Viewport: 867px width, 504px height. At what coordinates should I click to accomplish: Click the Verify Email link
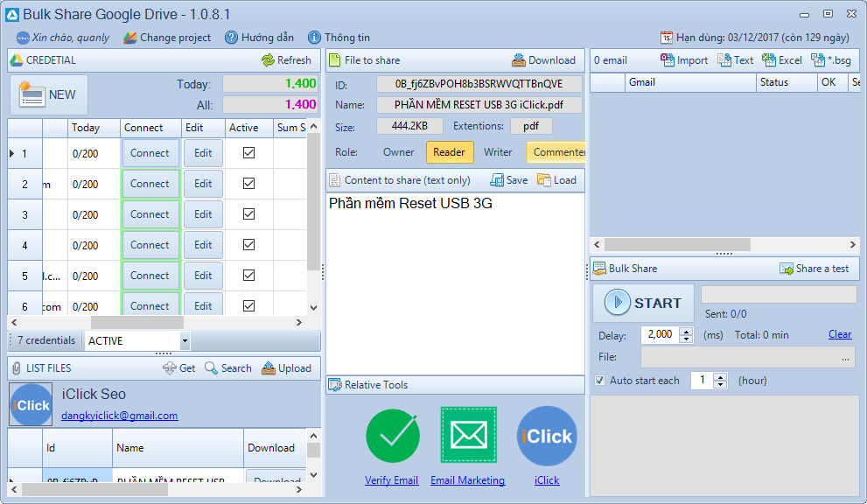pos(391,480)
